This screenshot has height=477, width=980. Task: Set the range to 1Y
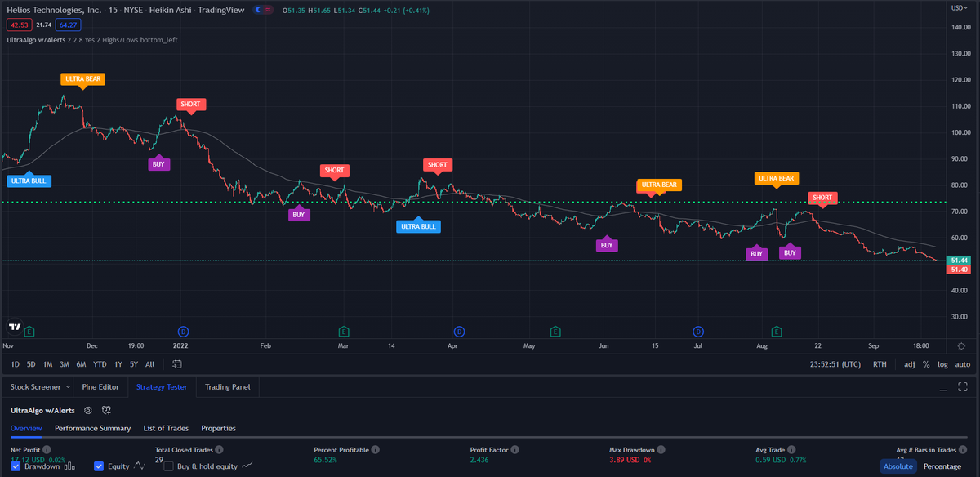[x=118, y=364]
